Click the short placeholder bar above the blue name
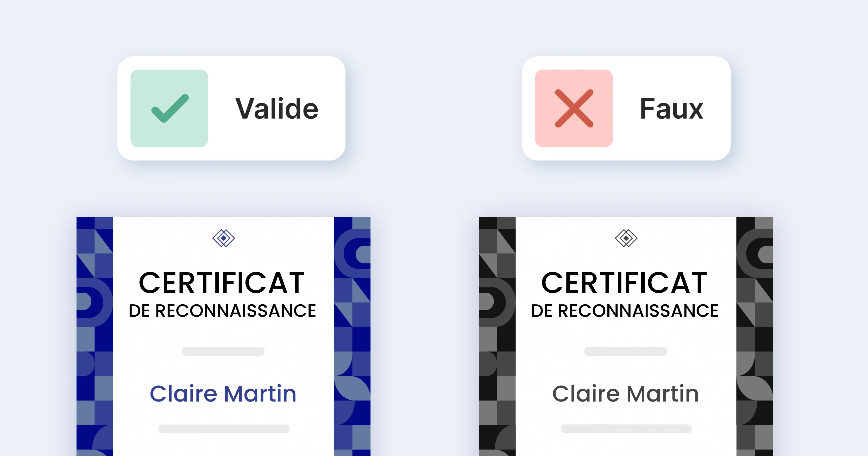868x456 pixels. (223, 351)
